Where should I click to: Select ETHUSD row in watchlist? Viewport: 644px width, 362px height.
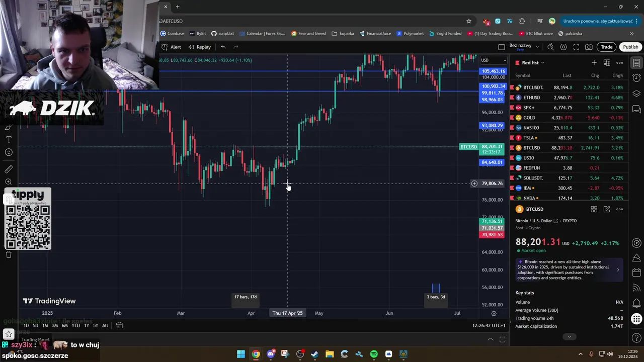569,98
